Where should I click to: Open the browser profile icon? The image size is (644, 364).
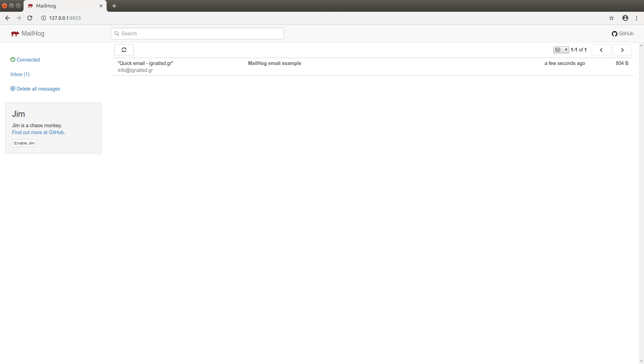625,18
